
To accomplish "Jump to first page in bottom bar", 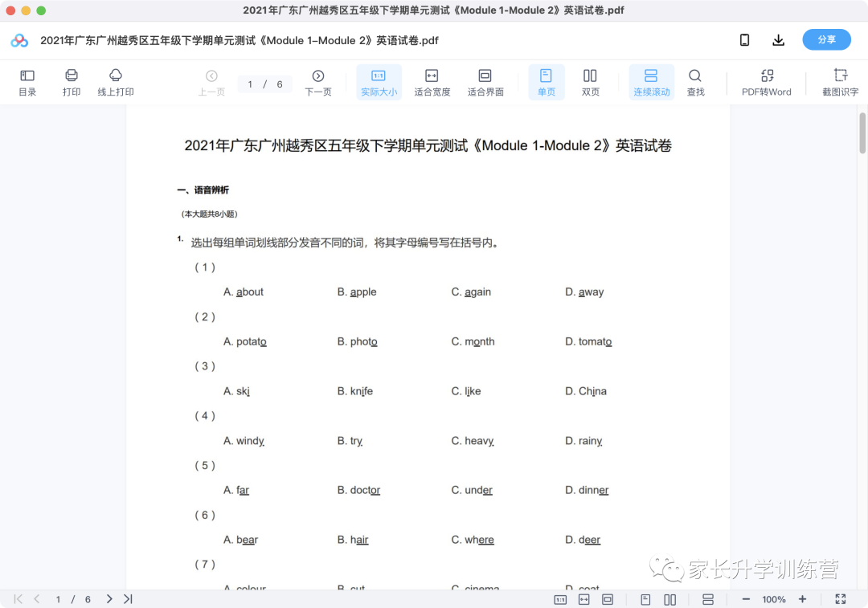I will pyautogui.click(x=18, y=599).
